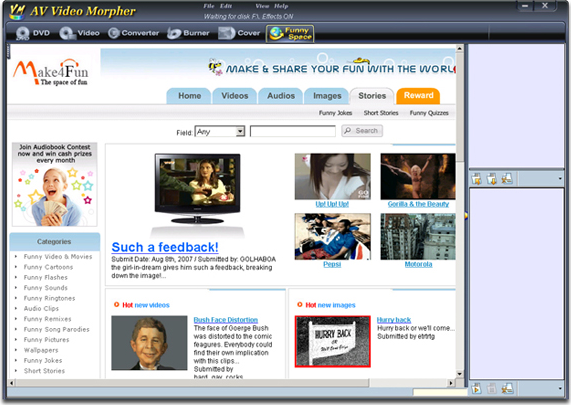Open the Funny Sounds category
This screenshot has height=405, width=571.
pyautogui.click(x=46, y=288)
